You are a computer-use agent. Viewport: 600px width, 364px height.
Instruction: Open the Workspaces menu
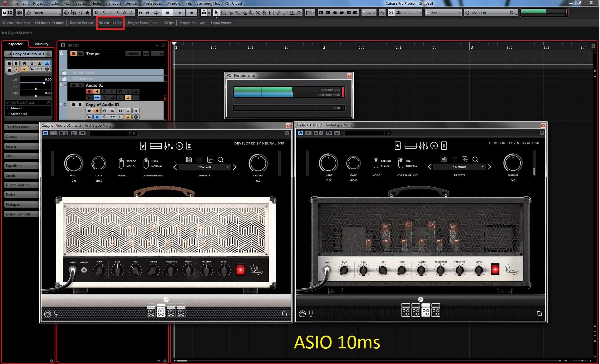click(152, 3)
